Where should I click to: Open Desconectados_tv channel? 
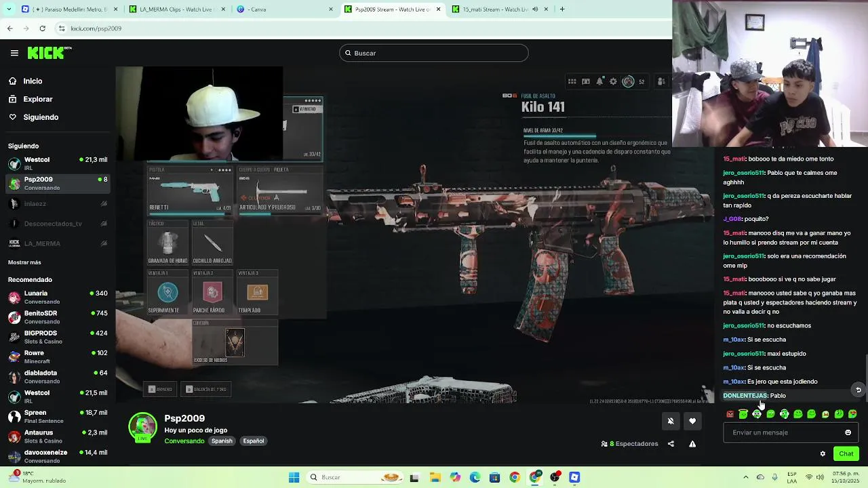(x=58, y=224)
